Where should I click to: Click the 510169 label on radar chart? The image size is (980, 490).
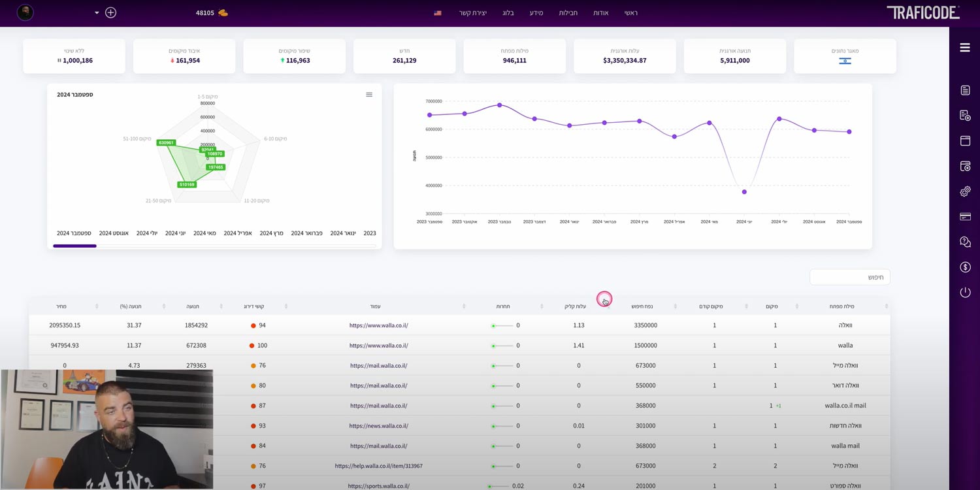coord(187,184)
